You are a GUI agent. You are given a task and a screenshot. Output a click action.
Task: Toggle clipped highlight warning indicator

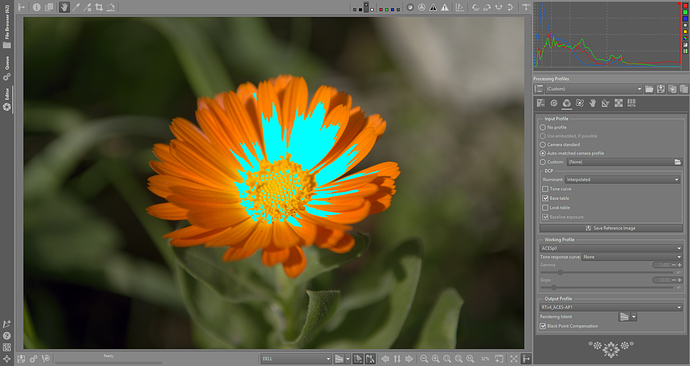(445, 7)
